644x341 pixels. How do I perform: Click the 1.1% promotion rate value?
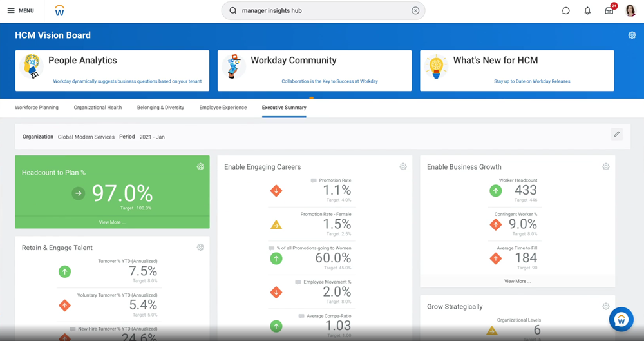[x=337, y=190]
